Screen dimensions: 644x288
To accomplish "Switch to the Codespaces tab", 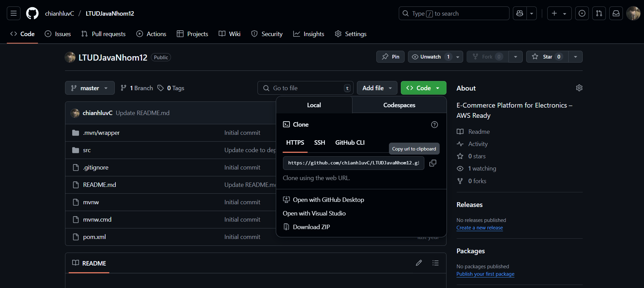I will 399,105.
